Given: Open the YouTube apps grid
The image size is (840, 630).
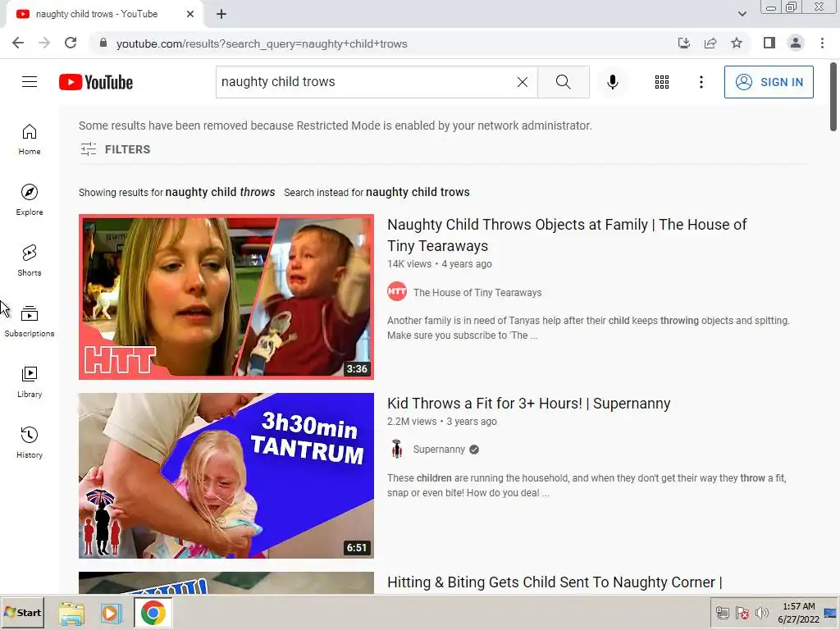Looking at the screenshot, I should (x=662, y=82).
